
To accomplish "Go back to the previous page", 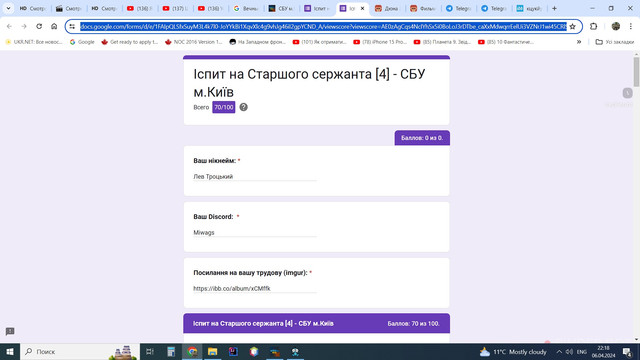I will 9,27.
